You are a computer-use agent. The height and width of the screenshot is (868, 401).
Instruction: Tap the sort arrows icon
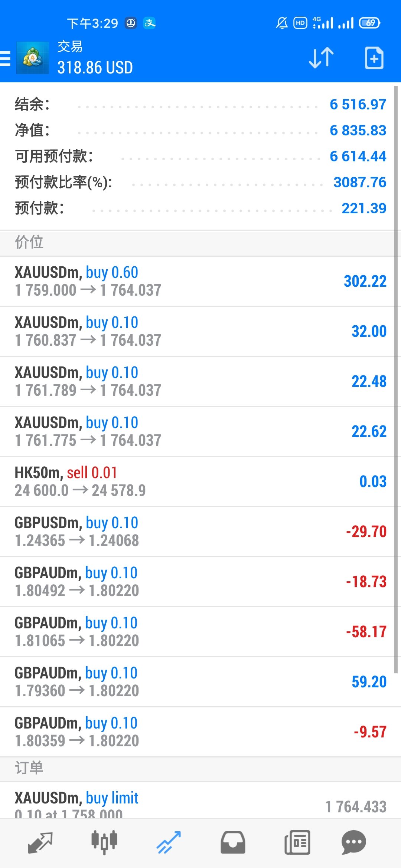click(321, 58)
